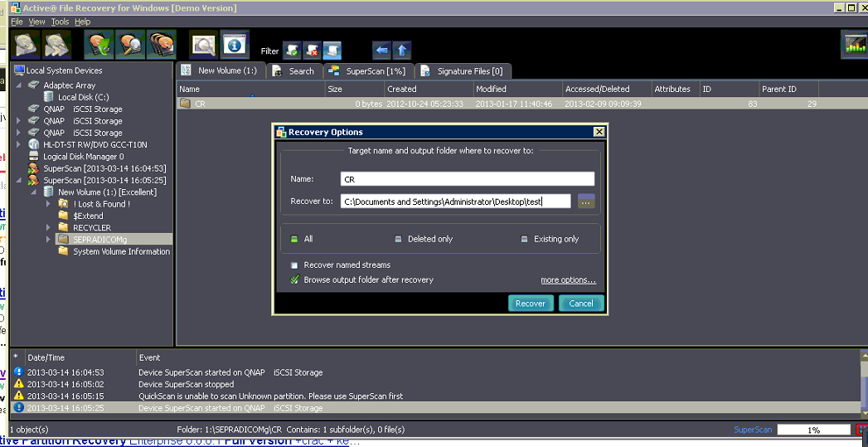
Task: Select the New Volume (1:) tab
Action: (x=221, y=70)
